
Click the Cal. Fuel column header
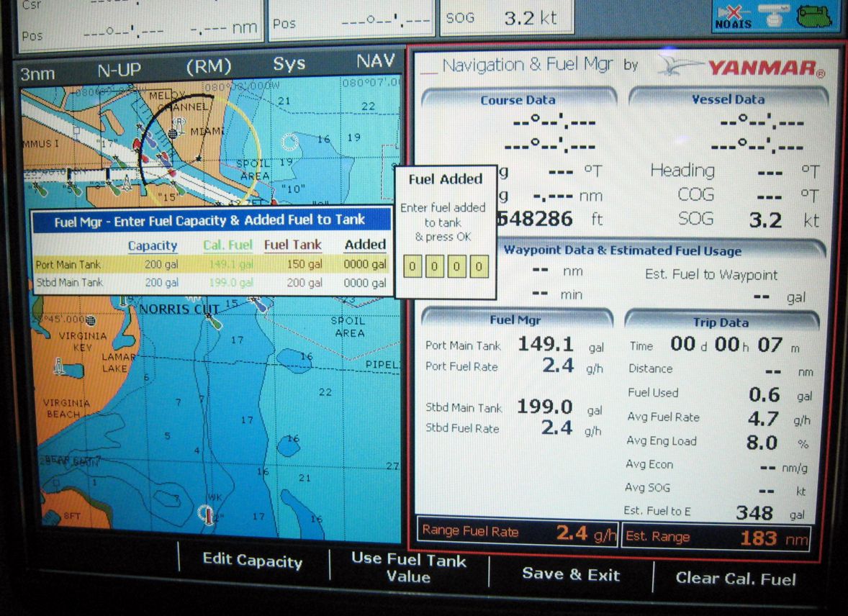227,245
